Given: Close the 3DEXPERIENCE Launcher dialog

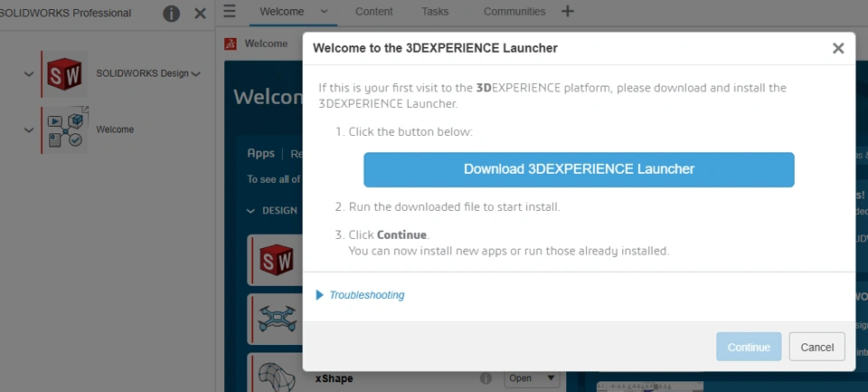Looking at the screenshot, I should click(838, 49).
